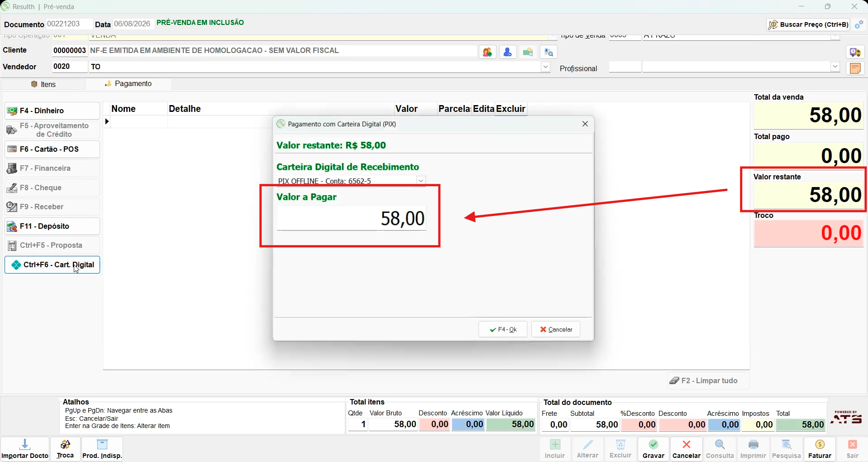Click Cancelar in the PIX dialog
The height and width of the screenshot is (462, 868).
point(556,329)
